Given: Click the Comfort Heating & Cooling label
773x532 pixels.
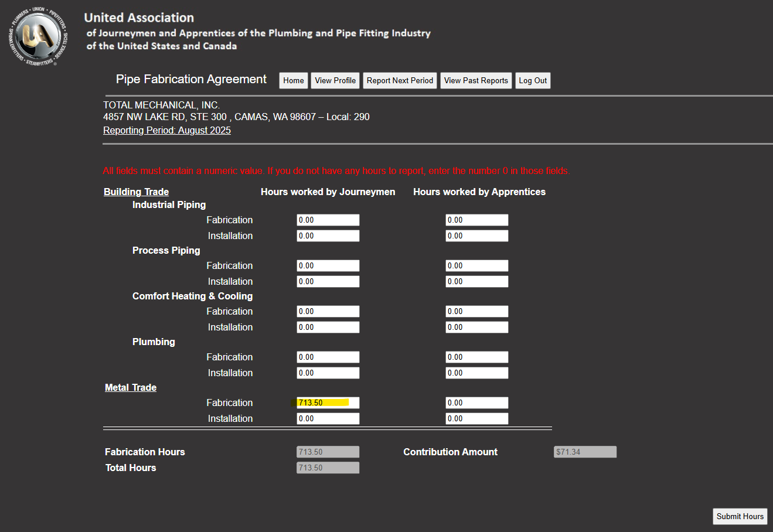Looking at the screenshot, I should (193, 296).
